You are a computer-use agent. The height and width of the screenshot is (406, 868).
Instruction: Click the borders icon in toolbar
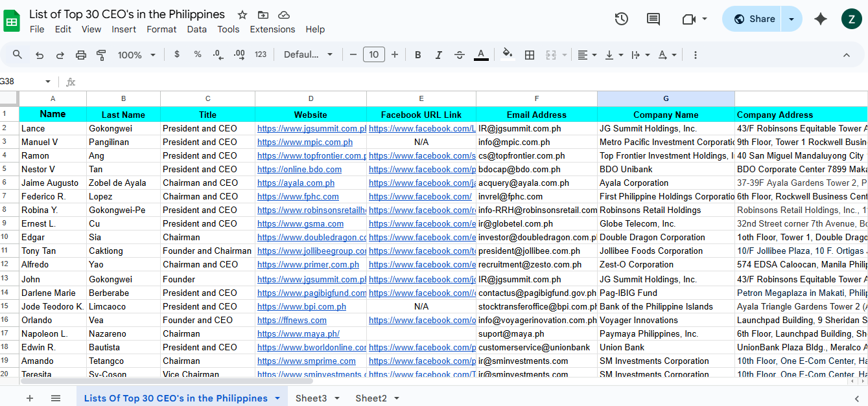coord(530,55)
